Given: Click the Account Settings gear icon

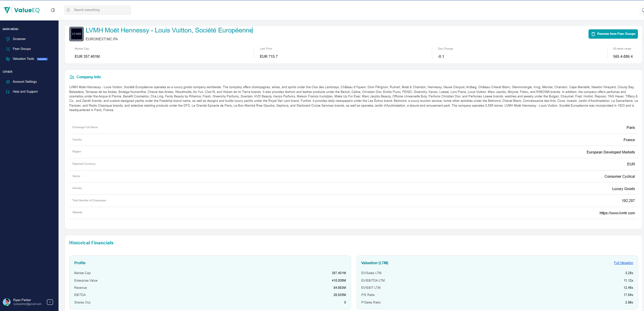Looking at the screenshot, I should [x=8, y=82].
